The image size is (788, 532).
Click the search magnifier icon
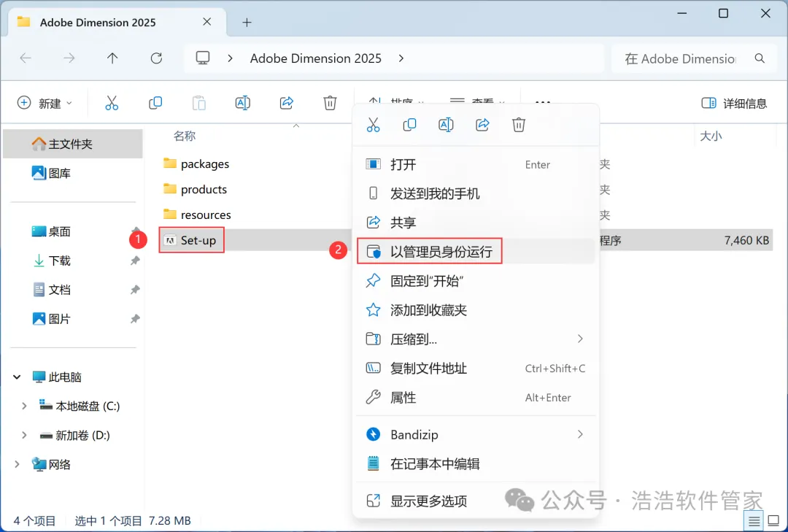click(x=760, y=58)
